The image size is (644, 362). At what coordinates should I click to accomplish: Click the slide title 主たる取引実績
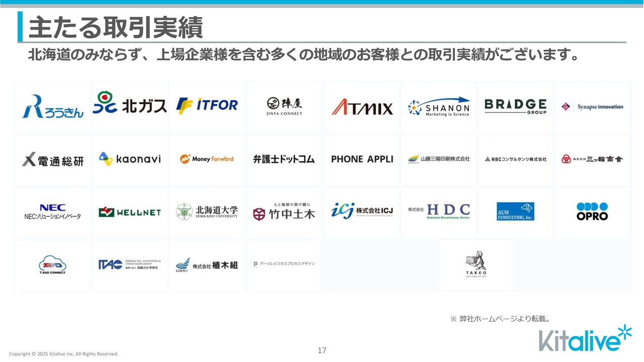tap(116, 27)
